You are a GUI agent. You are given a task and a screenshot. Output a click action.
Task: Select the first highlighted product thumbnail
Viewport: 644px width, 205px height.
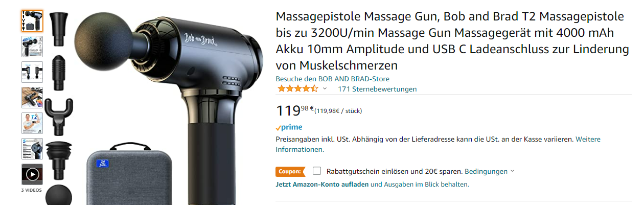point(32,21)
